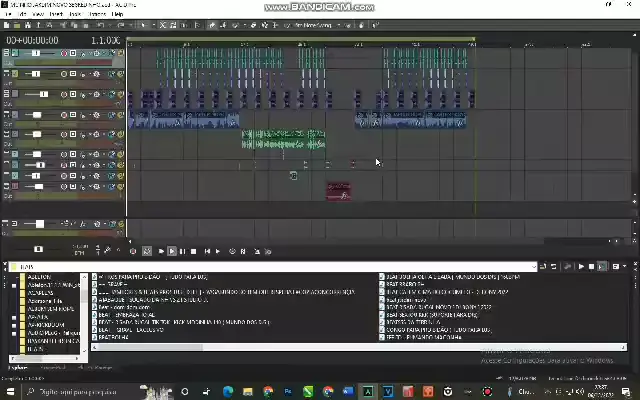Image resolution: width=640 pixels, height=400 pixels.
Task: Open the Options menu
Action: coord(97,14)
